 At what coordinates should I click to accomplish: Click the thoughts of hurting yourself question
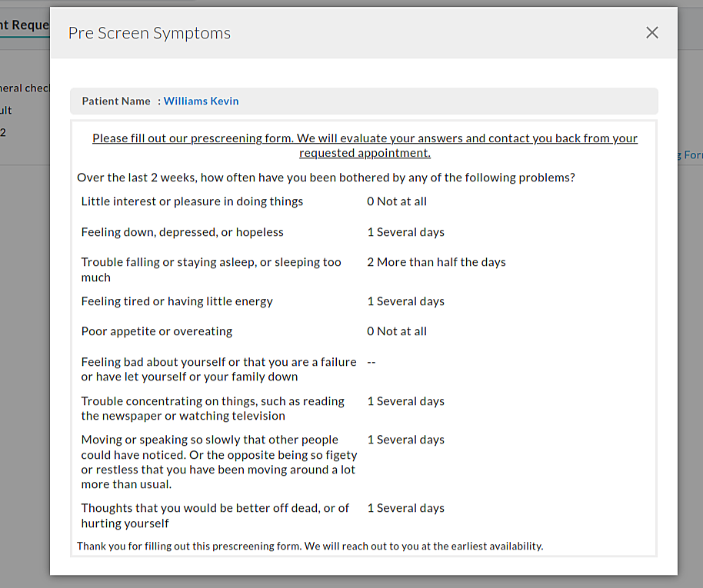(x=214, y=515)
